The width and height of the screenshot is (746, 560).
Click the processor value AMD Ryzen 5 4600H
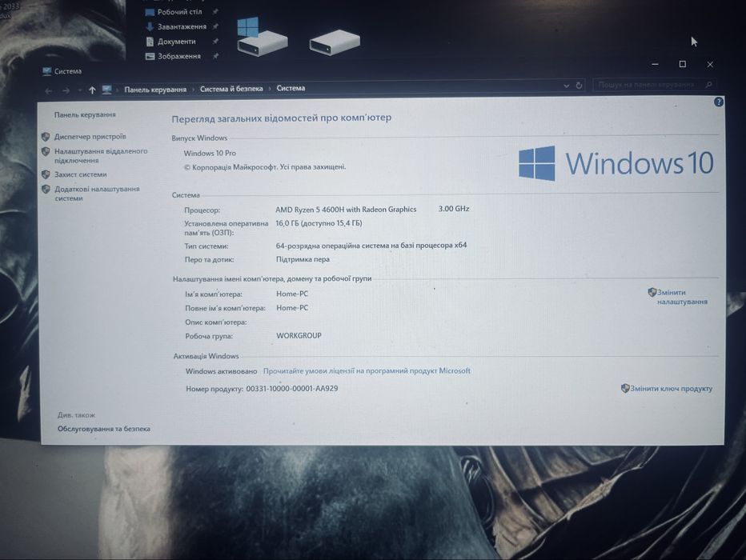tap(346, 209)
